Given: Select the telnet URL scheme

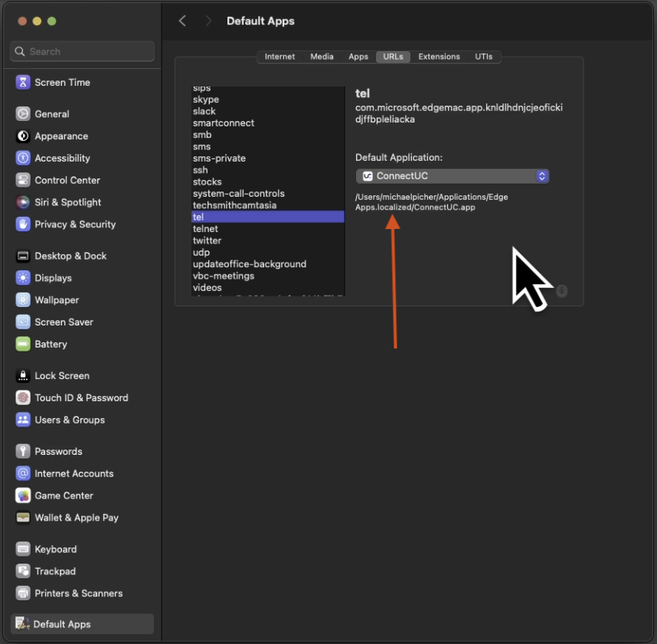Looking at the screenshot, I should (268, 228).
